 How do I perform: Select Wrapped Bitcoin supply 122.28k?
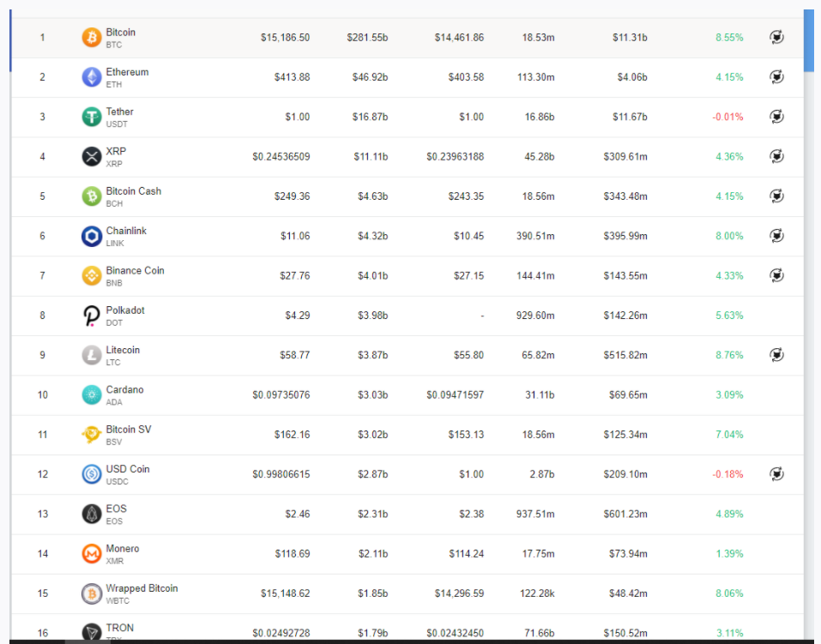tap(537, 593)
